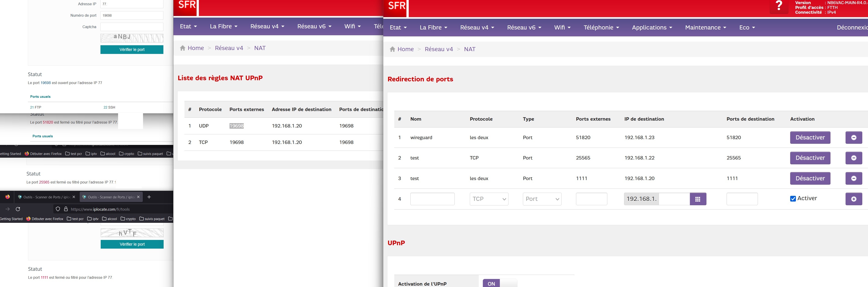Open a new Firefox tab with plus icon
Image resolution: width=868 pixels, height=287 pixels.
click(x=149, y=197)
